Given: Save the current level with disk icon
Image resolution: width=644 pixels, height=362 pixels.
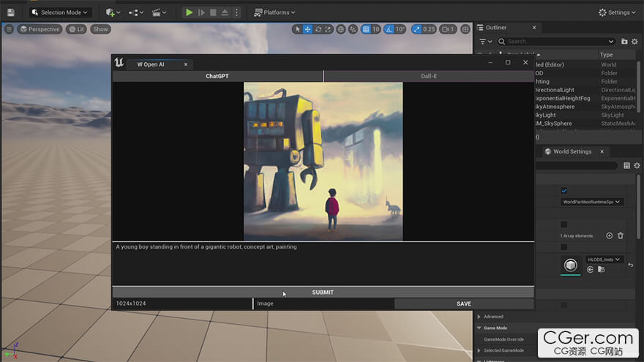Looking at the screenshot, I should coord(11,12).
